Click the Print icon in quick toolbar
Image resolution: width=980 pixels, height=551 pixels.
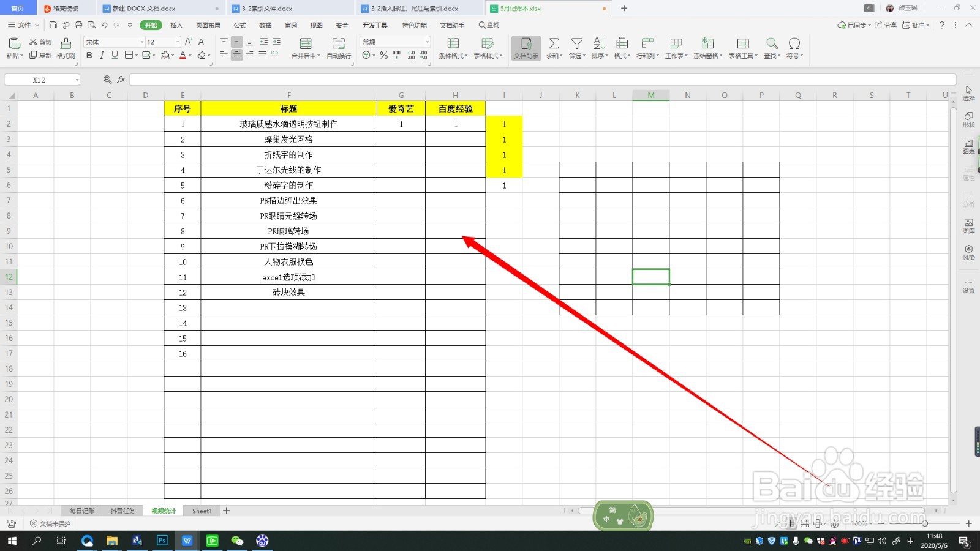coord(78,25)
